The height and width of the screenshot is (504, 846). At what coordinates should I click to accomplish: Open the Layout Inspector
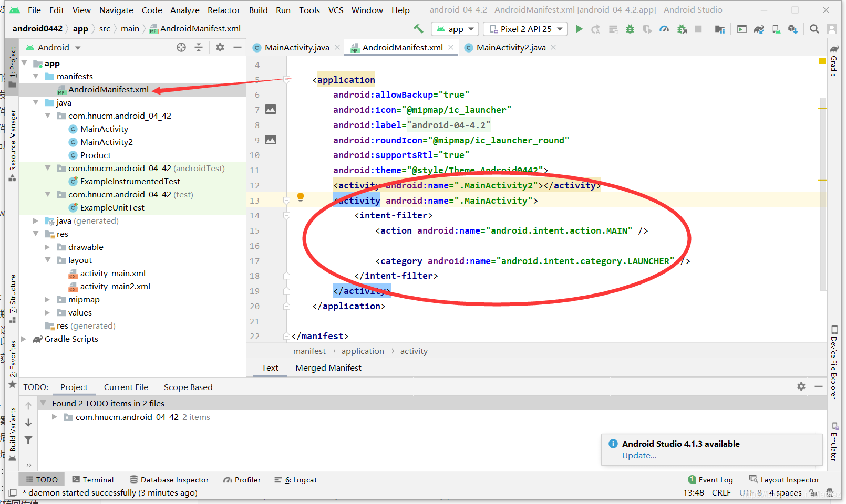pos(784,480)
